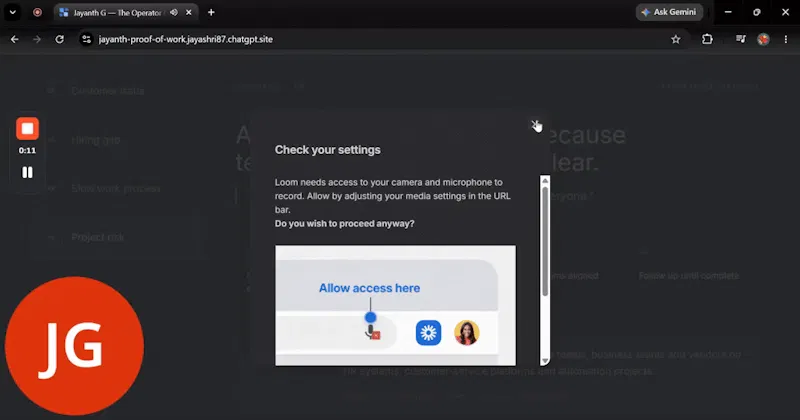Image resolution: width=800 pixels, height=420 pixels.
Task: Click the JG camera bubble avatar
Action: pyautogui.click(x=74, y=346)
